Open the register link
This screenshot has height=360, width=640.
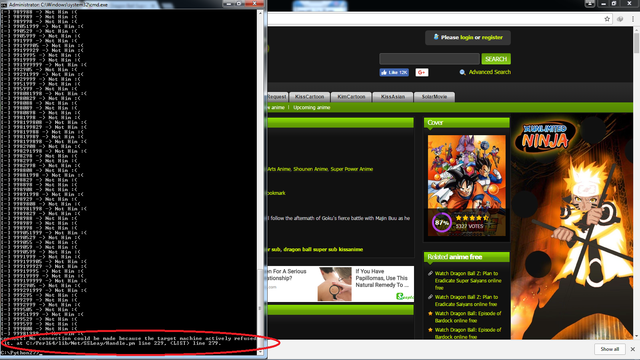pos(492,37)
